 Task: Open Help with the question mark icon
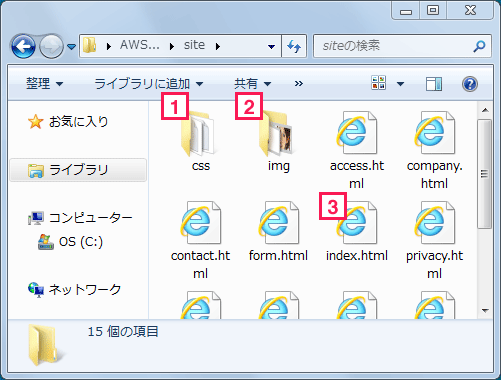[470, 84]
